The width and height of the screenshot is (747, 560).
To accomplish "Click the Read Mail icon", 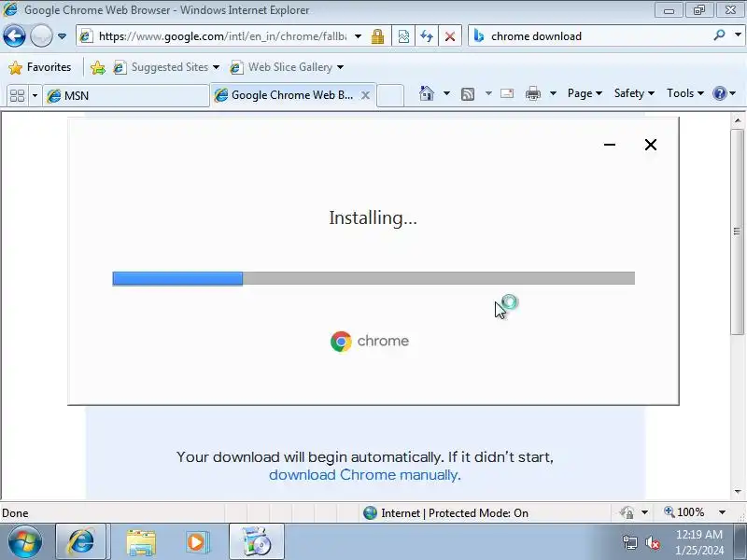I will coord(507,93).
